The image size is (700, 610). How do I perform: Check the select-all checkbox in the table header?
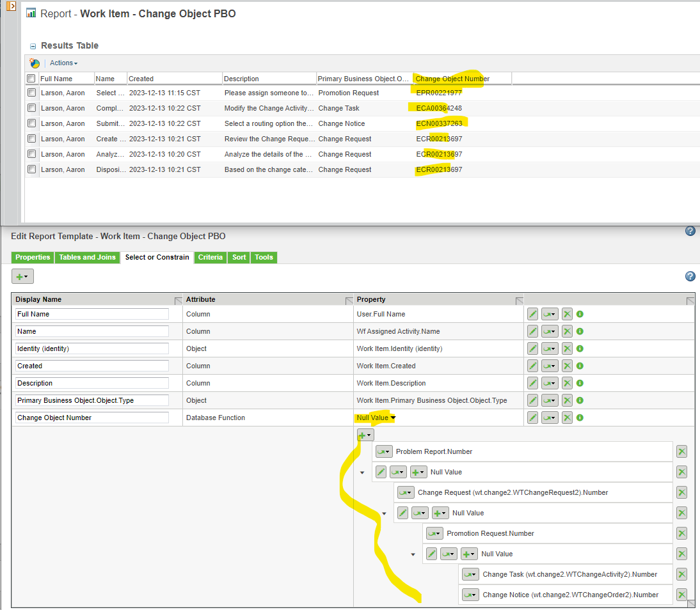point(31,77)
